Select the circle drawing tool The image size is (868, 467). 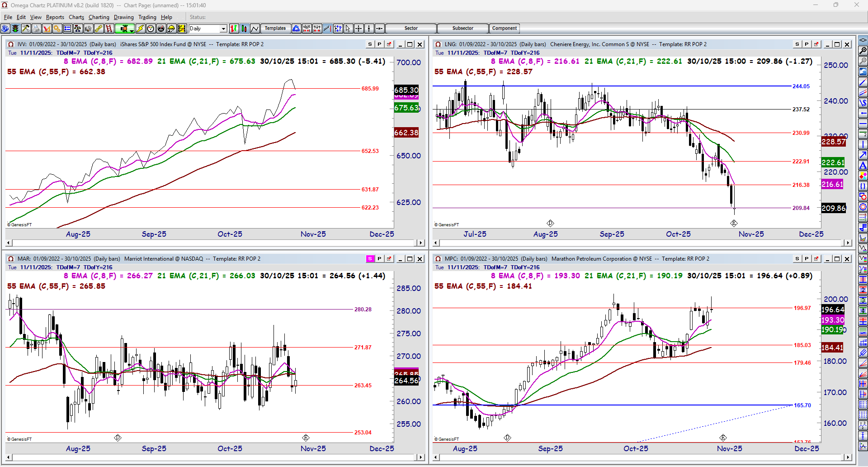click(863, 207)
